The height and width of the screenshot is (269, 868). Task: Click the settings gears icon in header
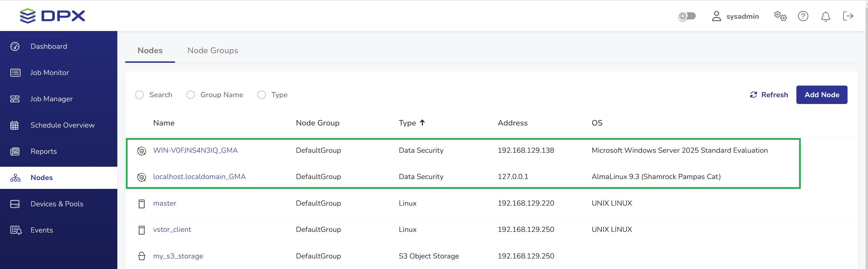[780, 16]
